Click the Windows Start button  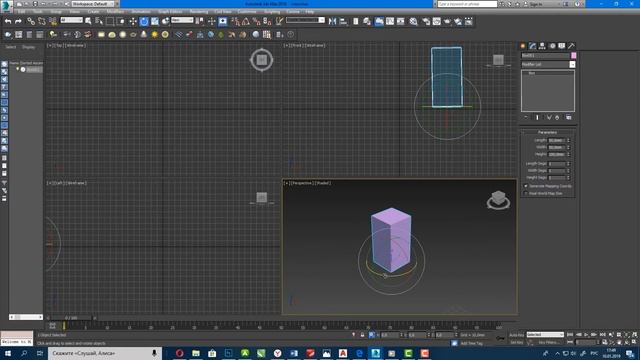point(8,353)
